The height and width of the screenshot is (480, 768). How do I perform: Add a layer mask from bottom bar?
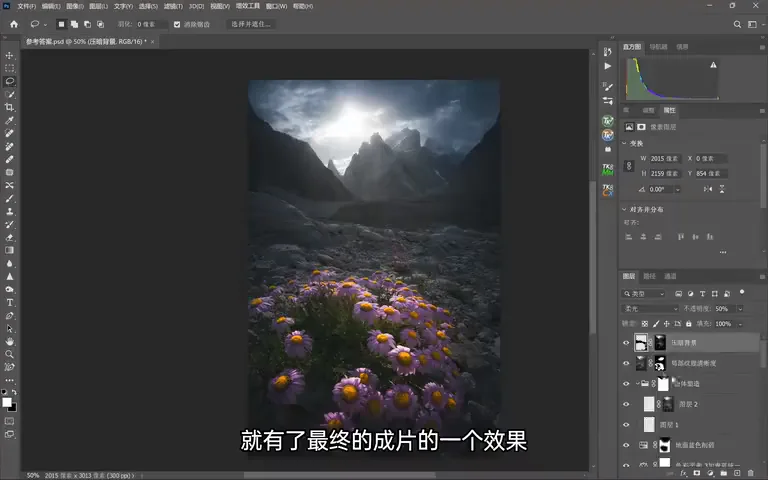697,474
